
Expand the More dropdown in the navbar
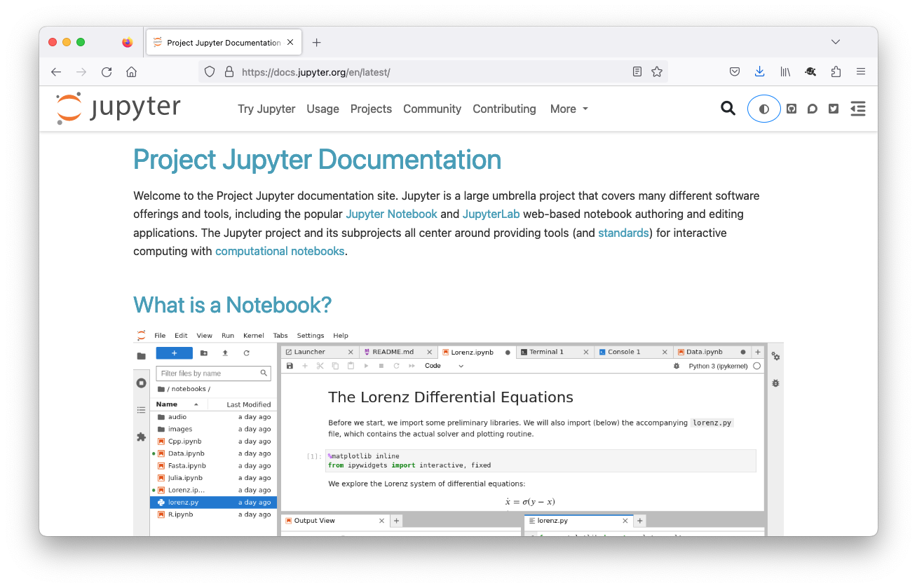click(569, 109)
